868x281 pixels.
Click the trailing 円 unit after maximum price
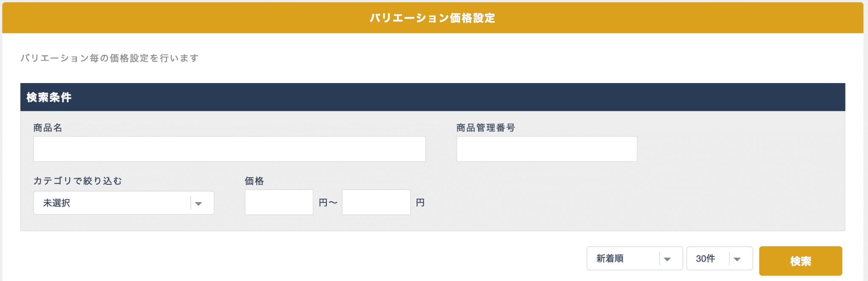click(x=420, y=203)
